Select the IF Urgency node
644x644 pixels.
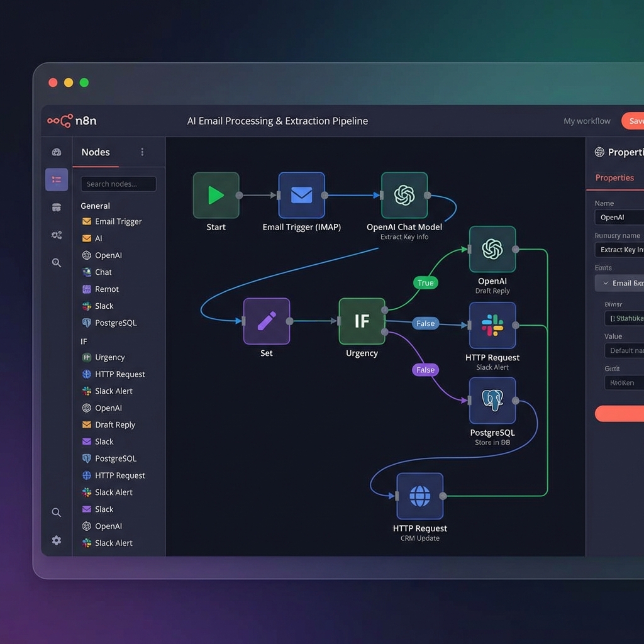tap(362, 321)
